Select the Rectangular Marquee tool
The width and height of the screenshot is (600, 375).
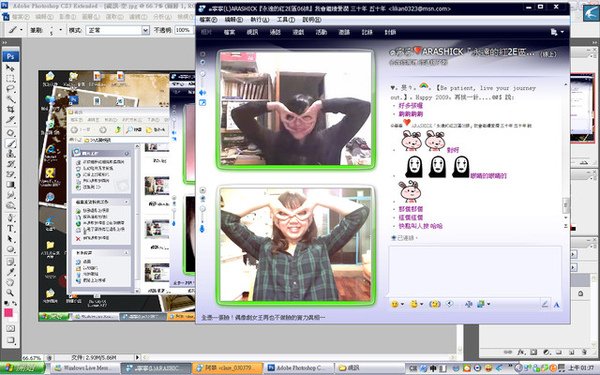(x=10, y=78)
